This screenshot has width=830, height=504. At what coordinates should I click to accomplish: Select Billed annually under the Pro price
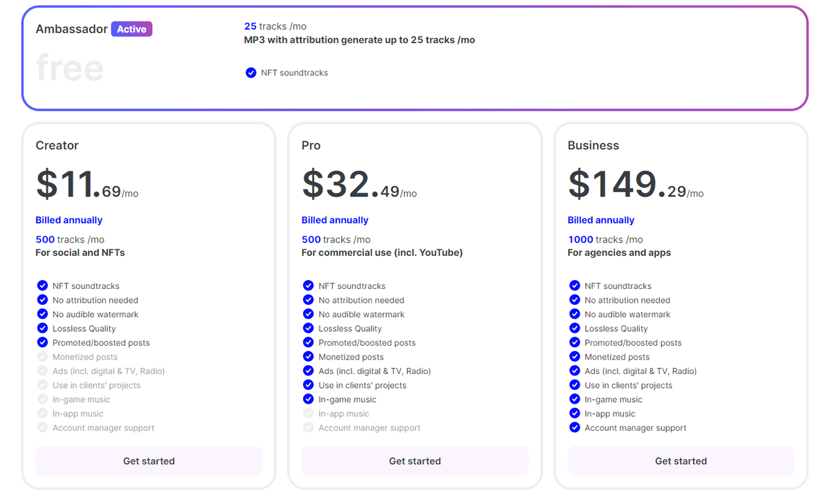coord(335,220)
